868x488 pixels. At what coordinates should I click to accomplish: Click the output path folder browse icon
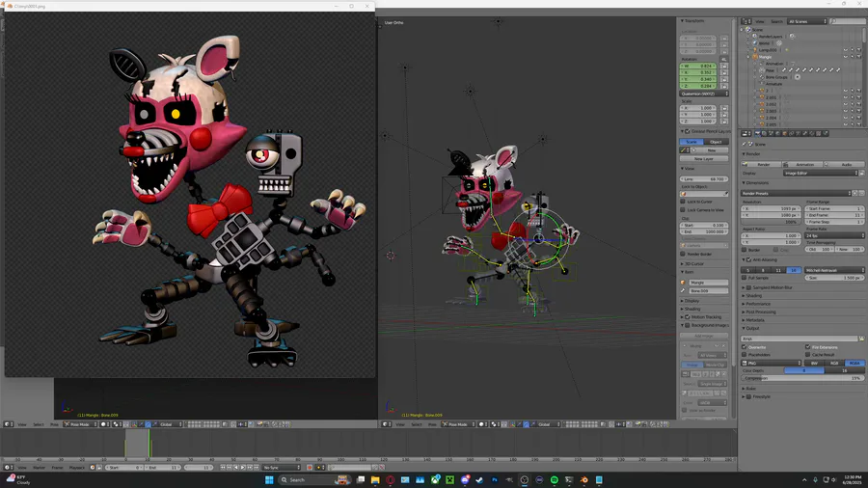[x=861, y=339]
